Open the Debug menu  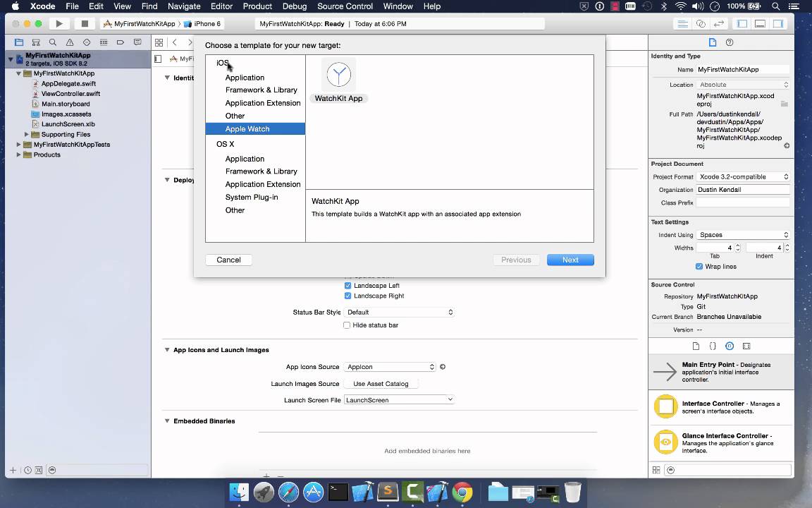point(294,6)
